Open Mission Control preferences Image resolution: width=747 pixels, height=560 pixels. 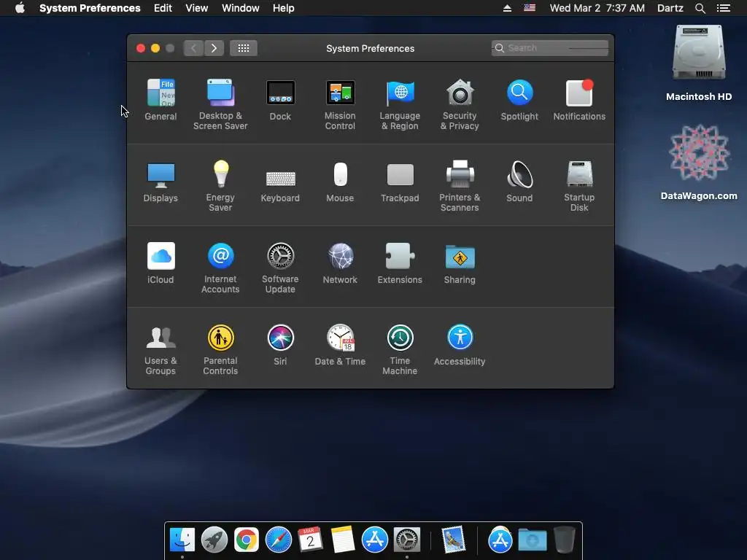pos(340,104)
